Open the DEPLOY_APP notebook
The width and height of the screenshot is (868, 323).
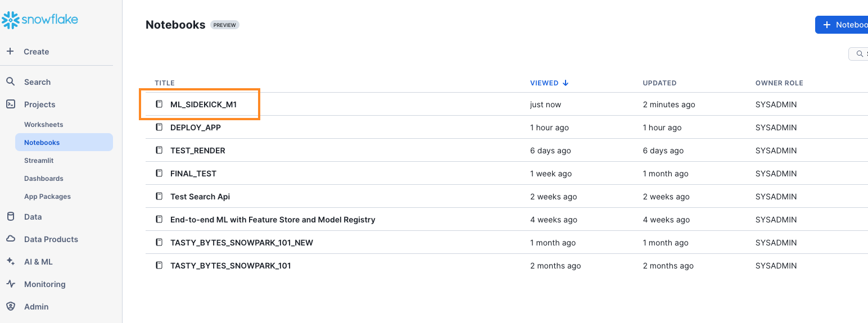tap(195, 128)
